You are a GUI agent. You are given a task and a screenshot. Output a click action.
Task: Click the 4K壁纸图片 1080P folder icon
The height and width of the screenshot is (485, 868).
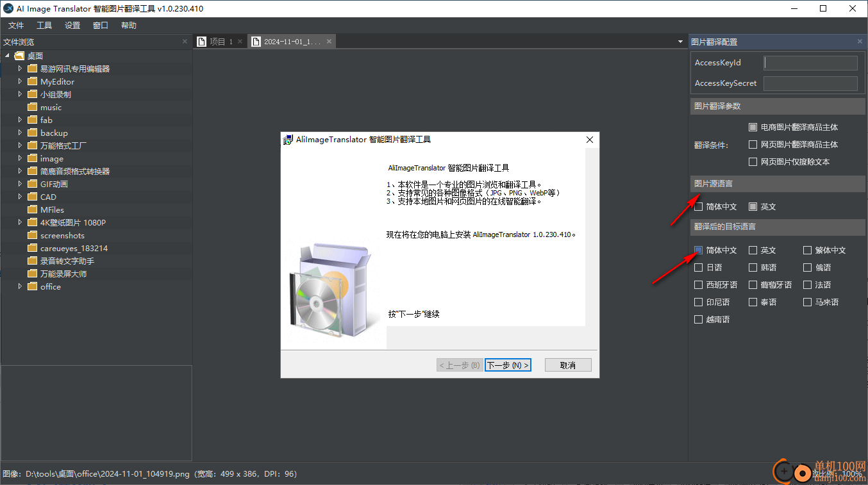click(x=33, y=222)
